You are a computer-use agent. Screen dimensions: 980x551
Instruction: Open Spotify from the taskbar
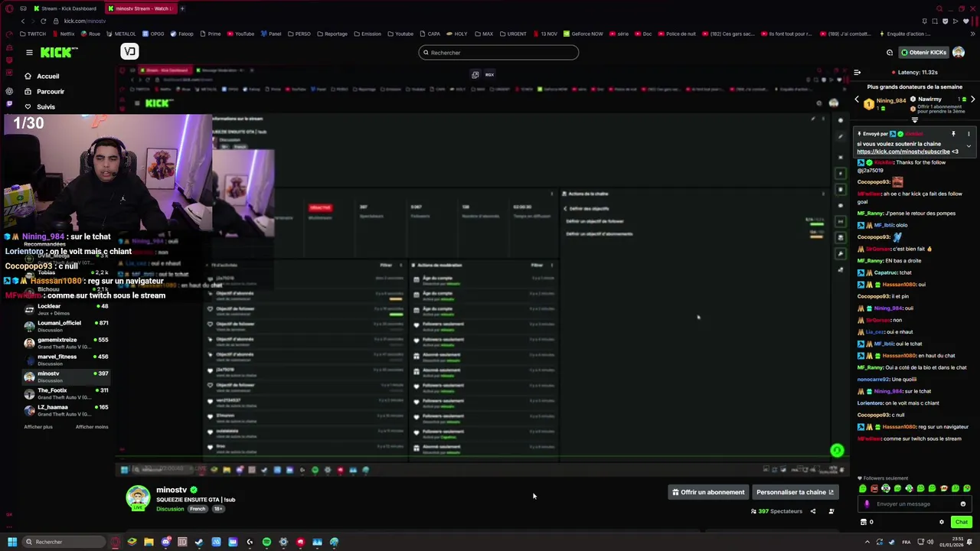(266, 542)
